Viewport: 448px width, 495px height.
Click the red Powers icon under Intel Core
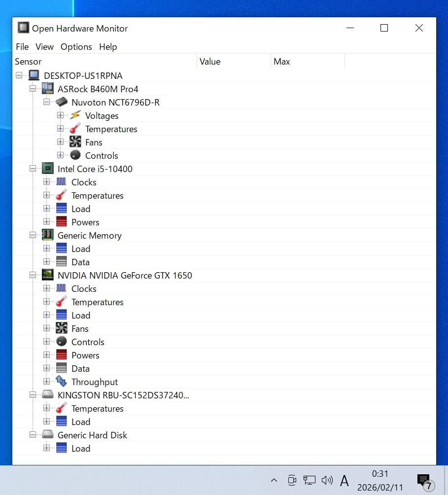pos(62,221)
